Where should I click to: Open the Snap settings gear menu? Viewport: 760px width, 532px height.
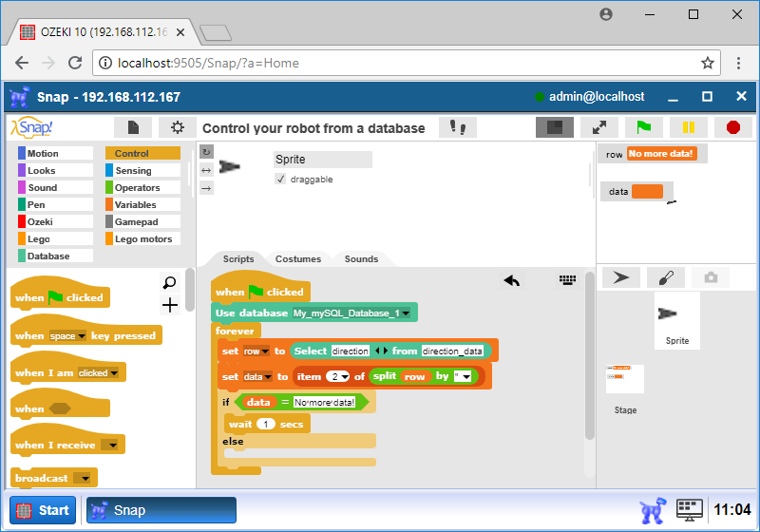178,127
